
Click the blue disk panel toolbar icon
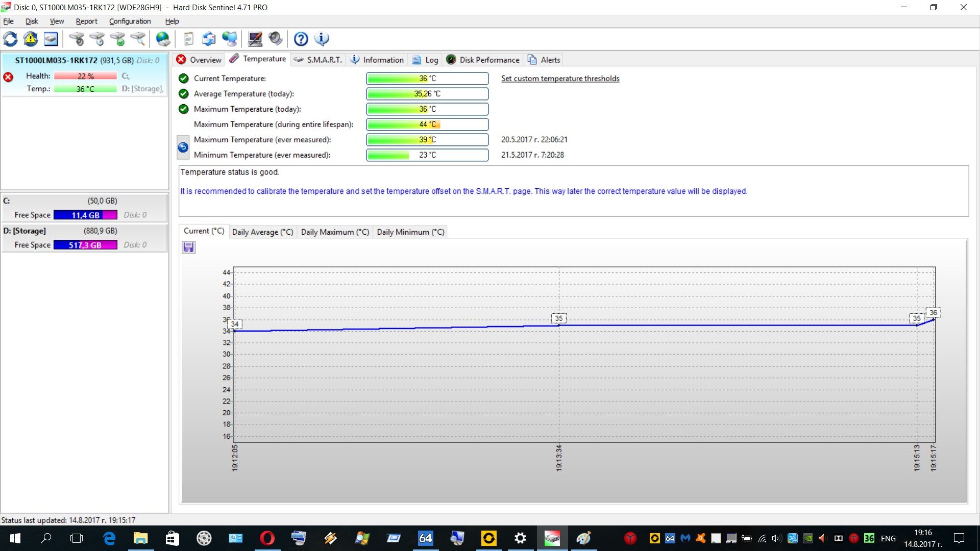pos(51,39)
